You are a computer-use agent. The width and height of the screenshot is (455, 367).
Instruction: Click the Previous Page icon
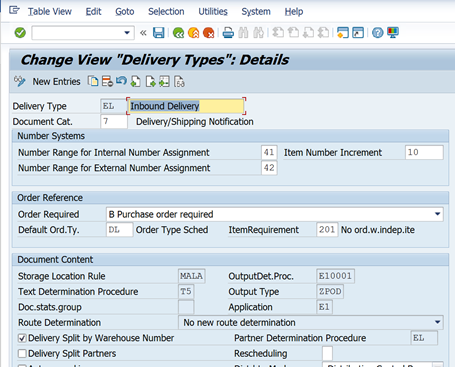[293, 33]
